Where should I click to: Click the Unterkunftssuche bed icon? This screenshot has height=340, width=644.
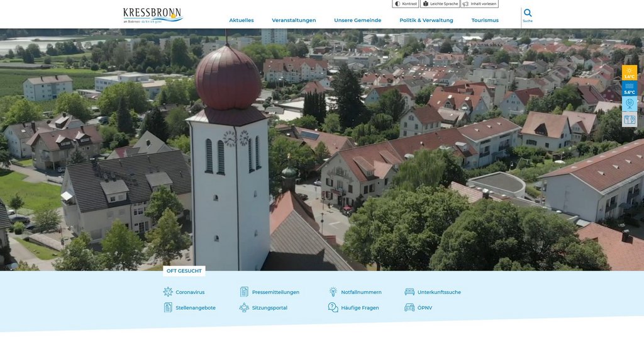(409, 292)
